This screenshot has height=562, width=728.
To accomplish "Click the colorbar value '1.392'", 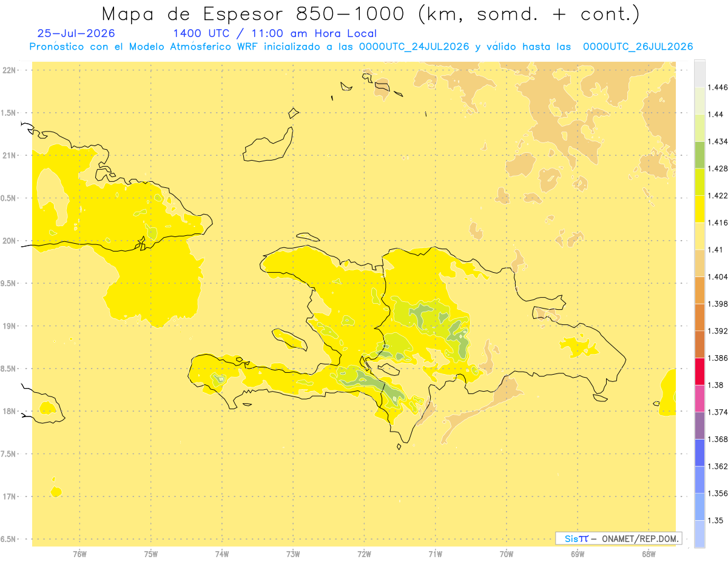I will 718,331.
